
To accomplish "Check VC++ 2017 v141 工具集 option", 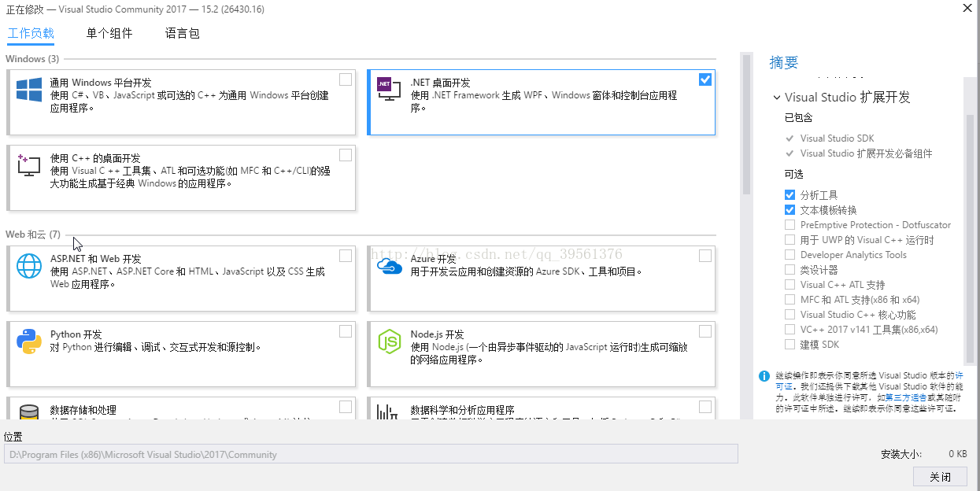I will coord(790,330).
